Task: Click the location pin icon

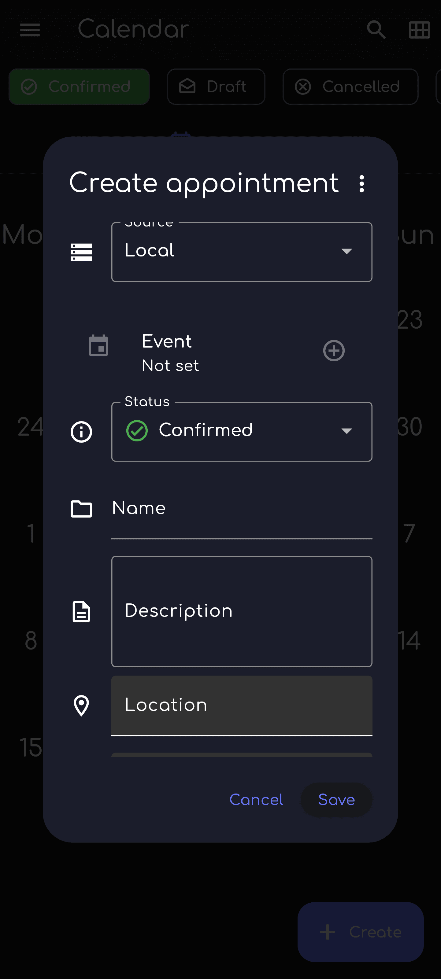Action: [x=81, y=706]
